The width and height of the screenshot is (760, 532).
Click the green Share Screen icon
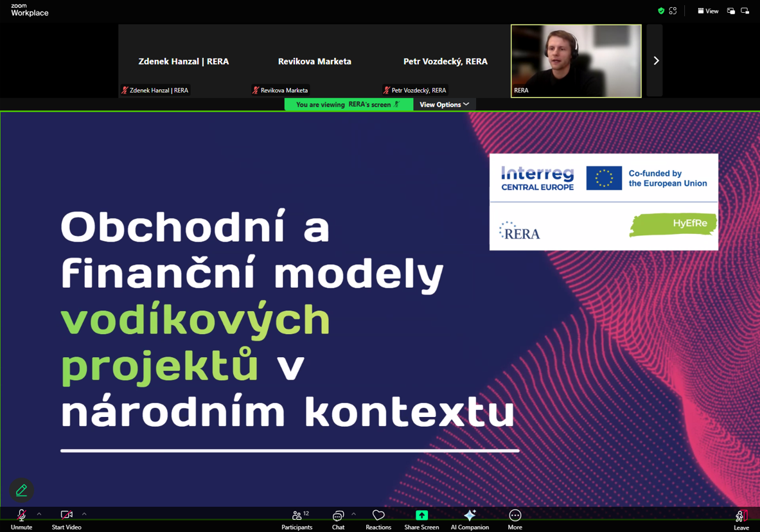point(421,515)
